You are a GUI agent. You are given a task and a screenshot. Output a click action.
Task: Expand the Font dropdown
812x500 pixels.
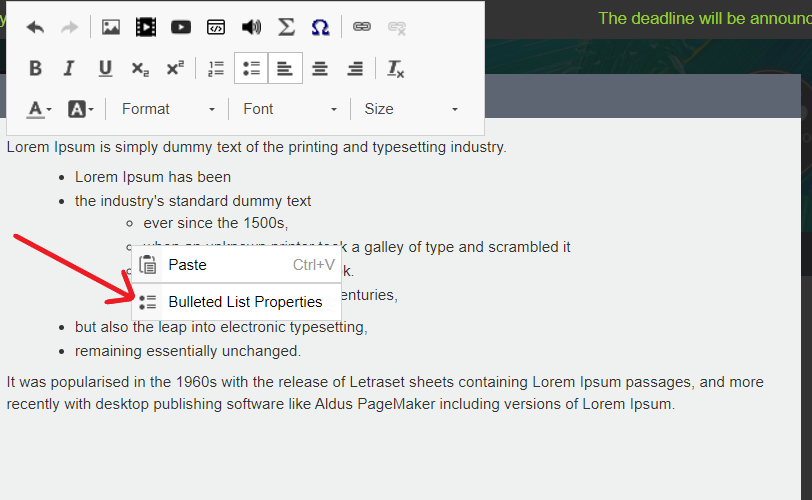coord(290,109)
